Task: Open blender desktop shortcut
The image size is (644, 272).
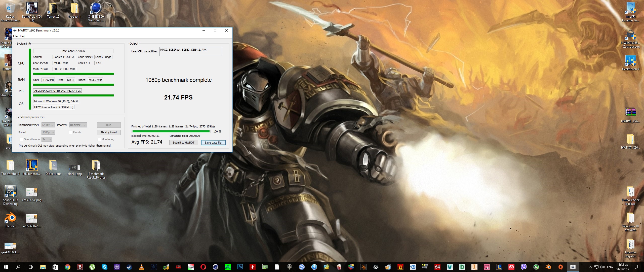Action: pos(10,220)
